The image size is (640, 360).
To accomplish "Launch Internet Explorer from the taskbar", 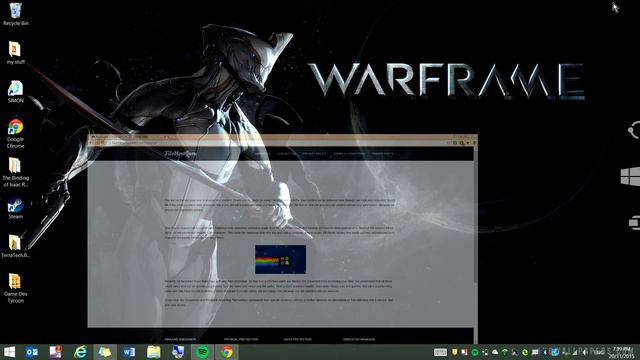I will click(x=80, y=352).
